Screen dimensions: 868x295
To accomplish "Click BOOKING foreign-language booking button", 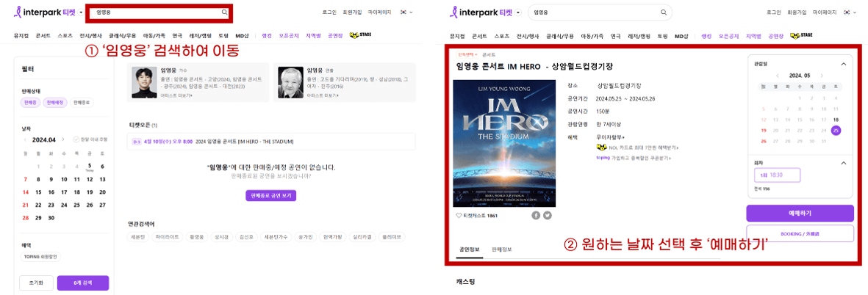I will pyautogui.click(x=800, y=233).
